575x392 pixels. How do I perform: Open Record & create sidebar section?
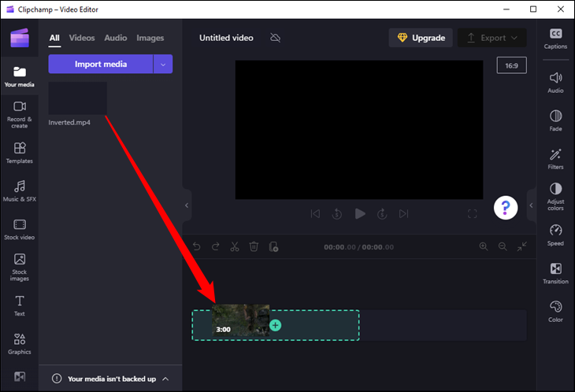20,113
